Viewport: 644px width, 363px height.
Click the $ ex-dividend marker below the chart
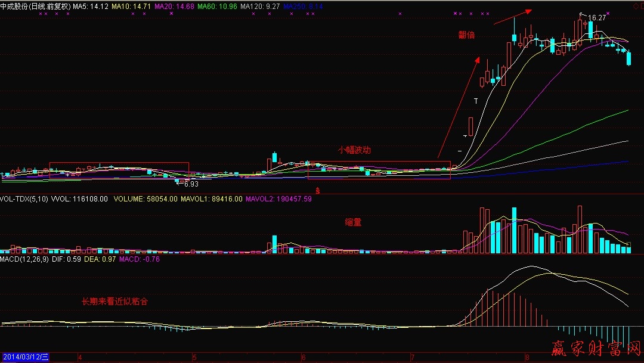317,191
